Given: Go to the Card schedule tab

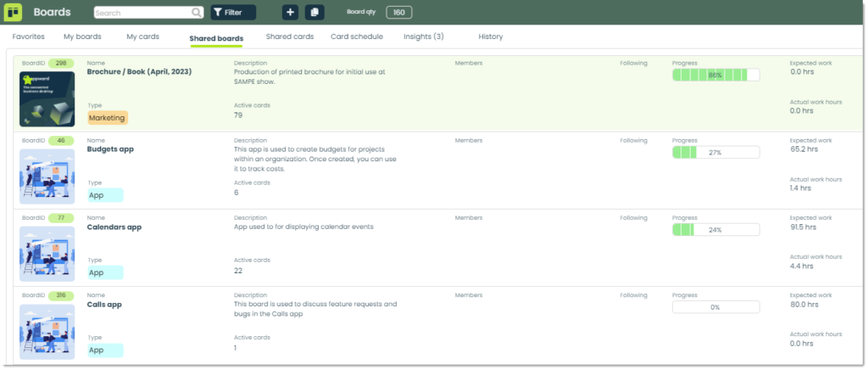Looking at the screenshot, I should point(357,36).
